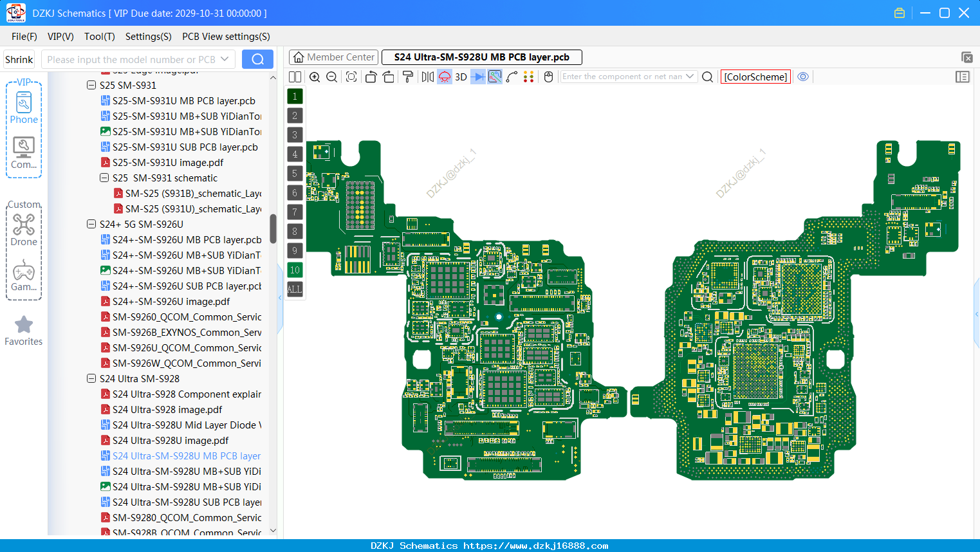Zoom in on the PCB view
The height and width of the screenshot is (552, 980).
pyautogui.click(x=315, y=77)
